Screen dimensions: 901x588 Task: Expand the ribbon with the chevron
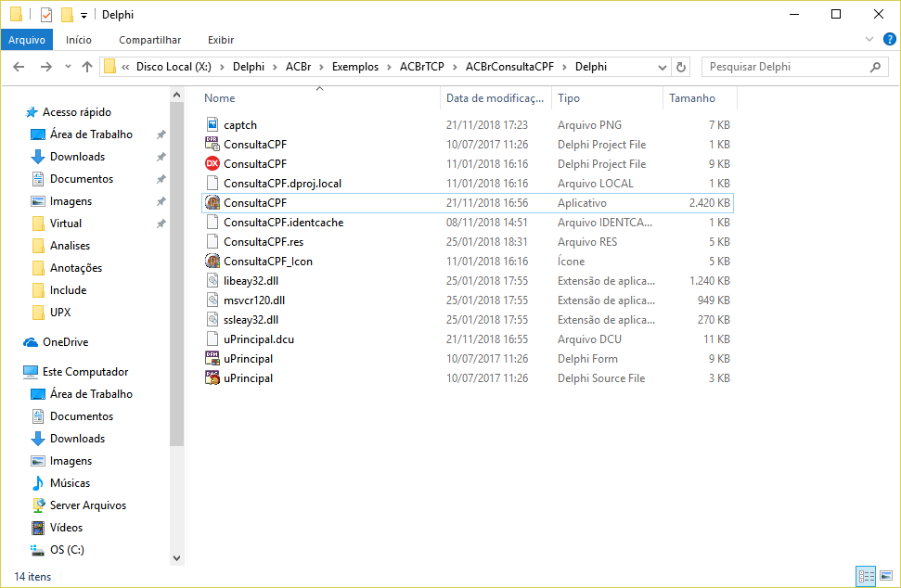[x=869, y=39]
